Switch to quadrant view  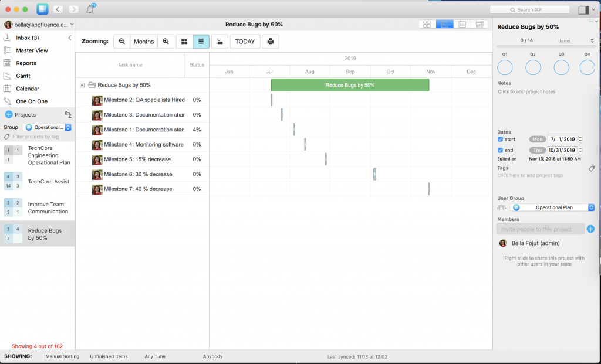427,24
